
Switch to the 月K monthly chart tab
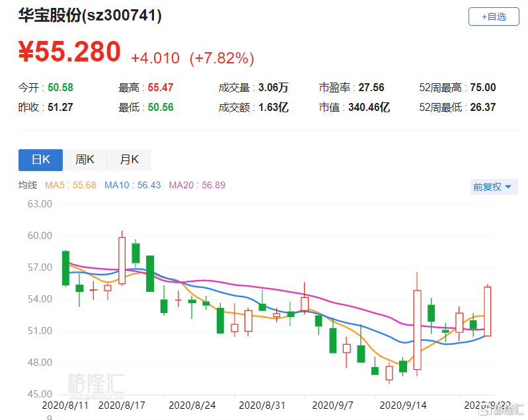[130, 160]
